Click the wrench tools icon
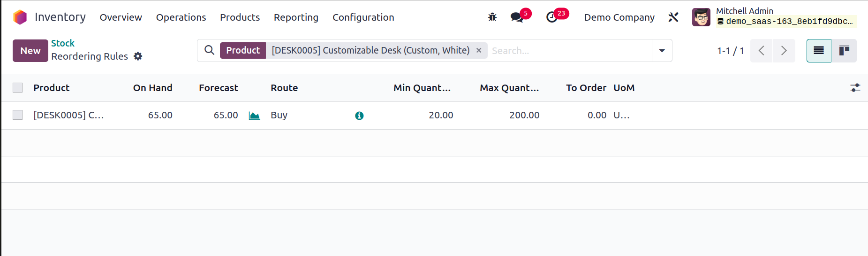 (x=673, y=17)
